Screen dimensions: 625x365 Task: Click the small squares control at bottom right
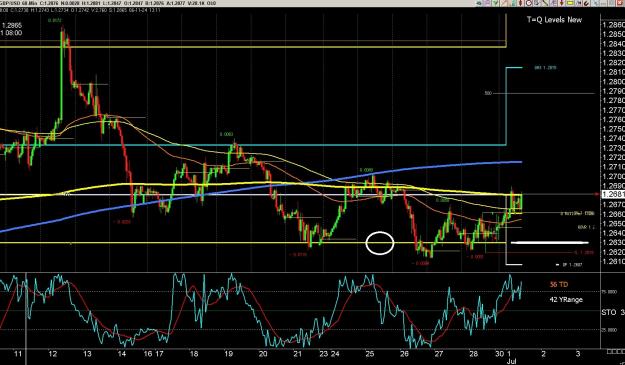coord(615,352)
